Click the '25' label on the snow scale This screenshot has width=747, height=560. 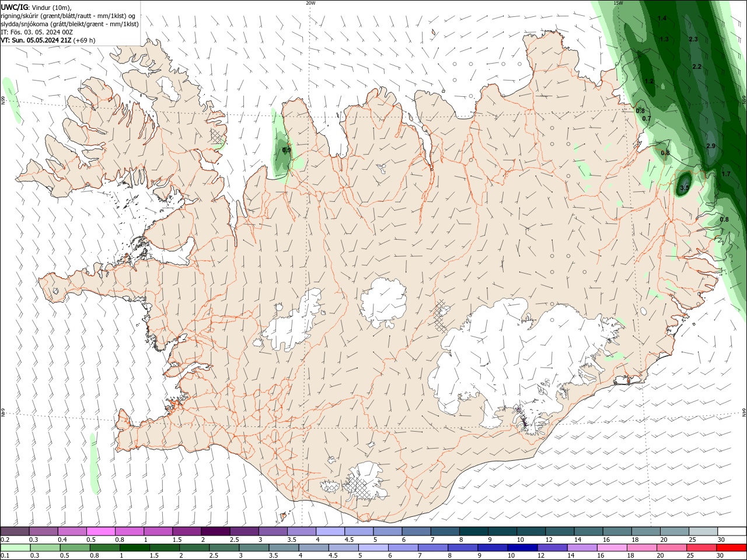(692, 540)
